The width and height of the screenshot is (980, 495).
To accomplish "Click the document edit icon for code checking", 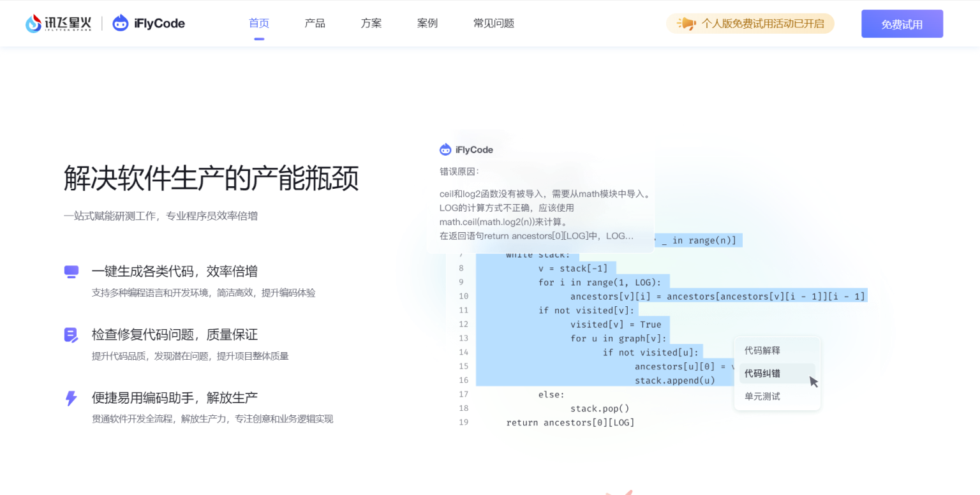I will pyautogui.click(x=71, y=335).
